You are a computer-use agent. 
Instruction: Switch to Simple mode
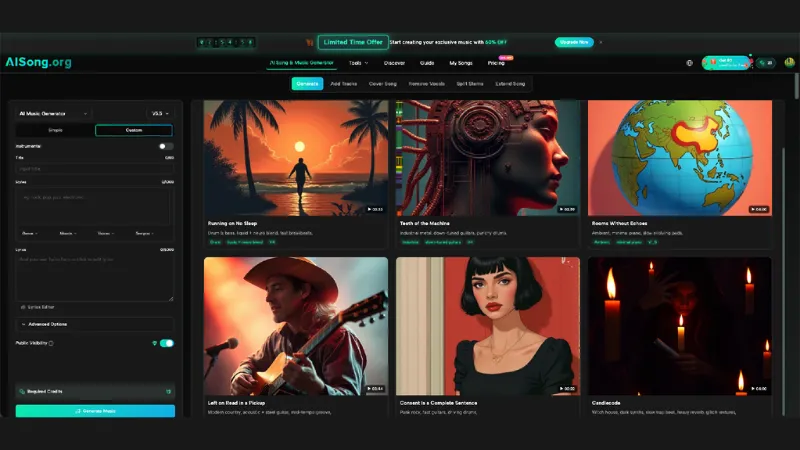pos(56,130)
